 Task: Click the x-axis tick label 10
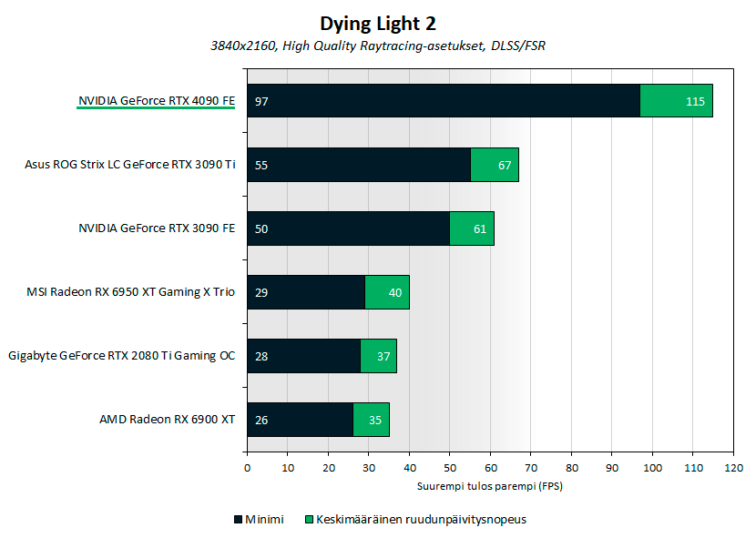288,468
